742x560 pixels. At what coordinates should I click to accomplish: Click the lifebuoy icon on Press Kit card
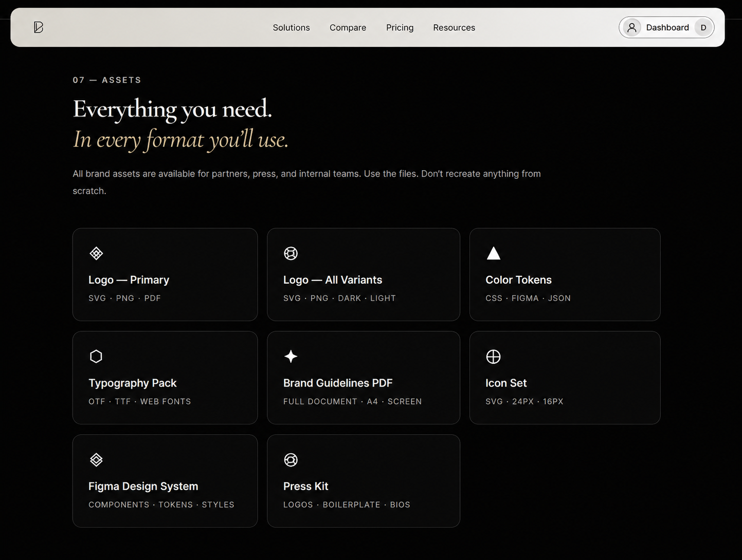[x=291, y=460]
